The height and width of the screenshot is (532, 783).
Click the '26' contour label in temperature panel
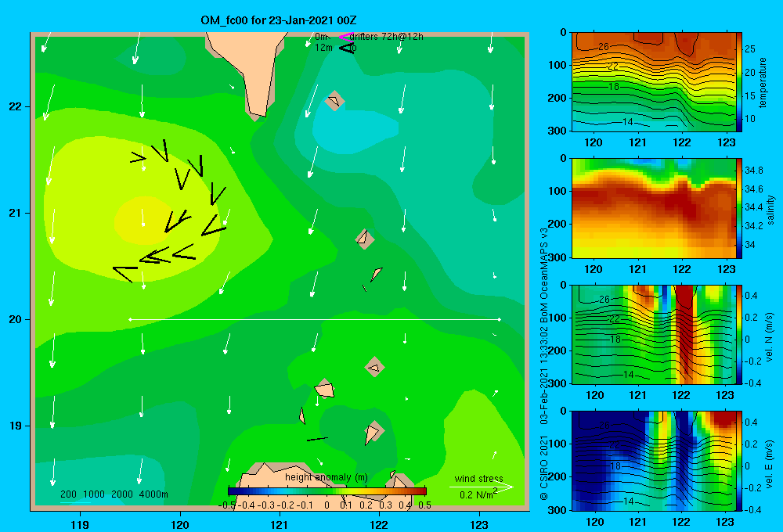[x=604, y=46]
